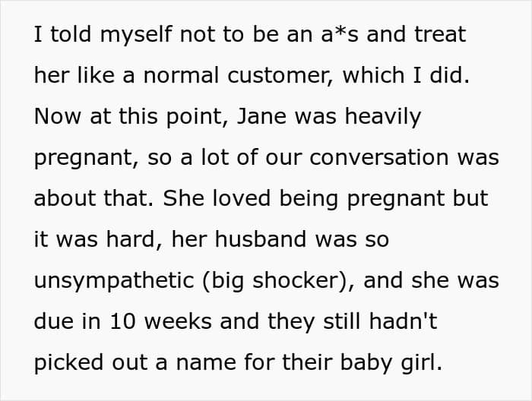Viewport: 532px width, 401px height.
Task: Click the censored word "a*s"
Action: pos(339,34)
